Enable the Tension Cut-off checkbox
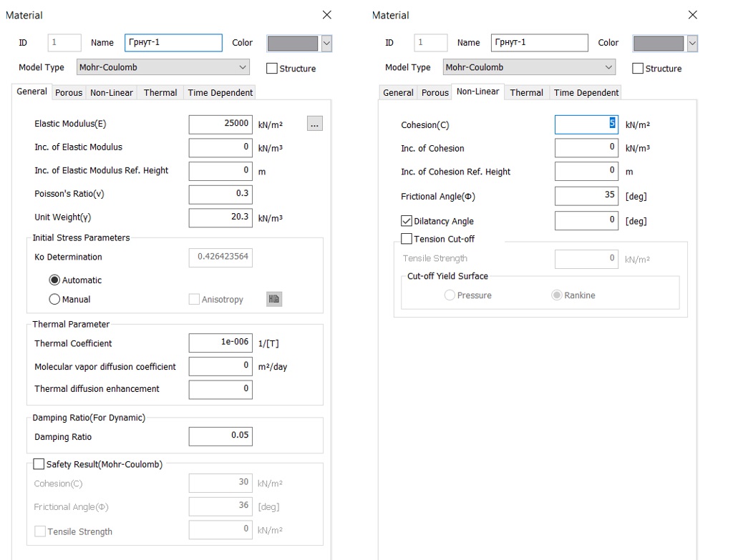This screenshot has width=733, height=560. tap(407, 239)
